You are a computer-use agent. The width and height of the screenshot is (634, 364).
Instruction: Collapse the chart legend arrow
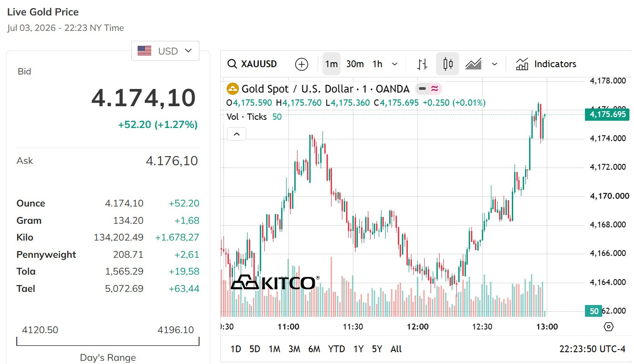point(237,134)
